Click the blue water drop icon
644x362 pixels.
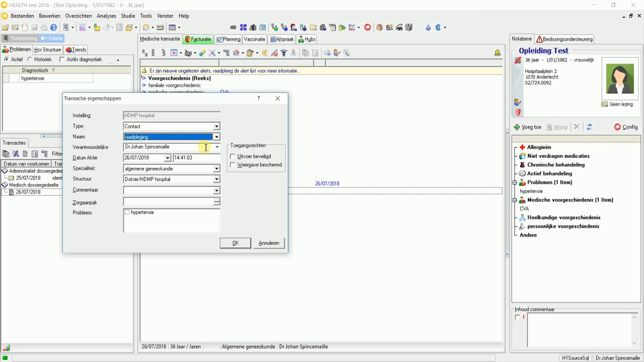tap(428, 28)
